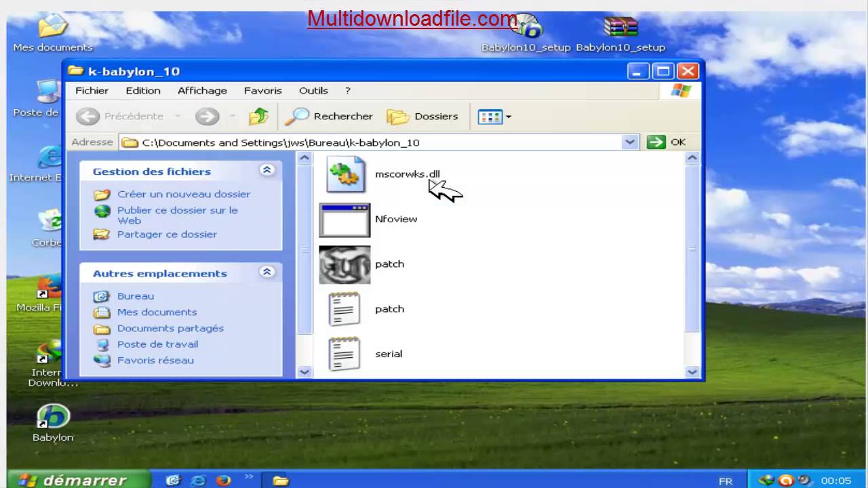Viewport: 868px width, 488px height.
Task: Launch Internet Explorer from quick launch
Action: tap(198, 481)
